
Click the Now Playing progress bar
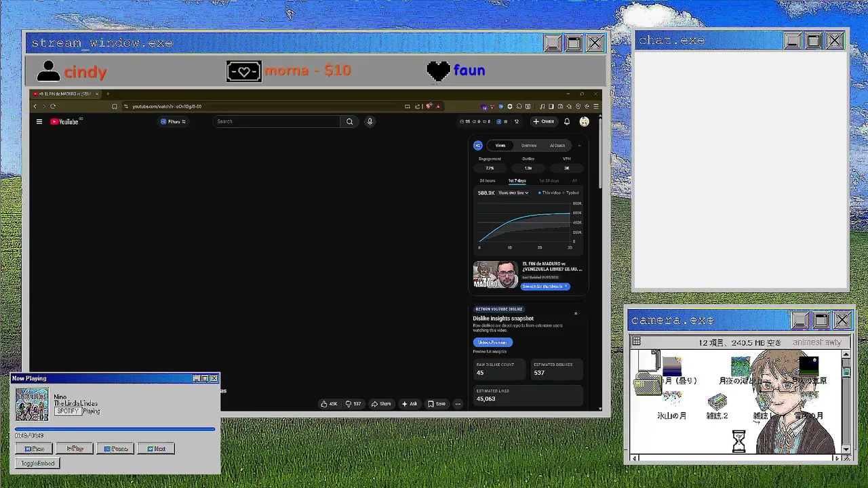115,429
